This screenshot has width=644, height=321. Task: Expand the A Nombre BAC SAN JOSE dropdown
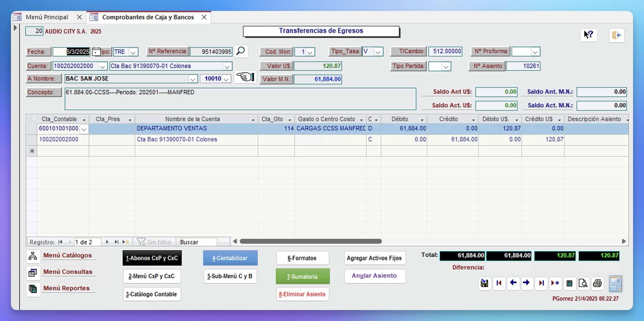tap(192, 79)
